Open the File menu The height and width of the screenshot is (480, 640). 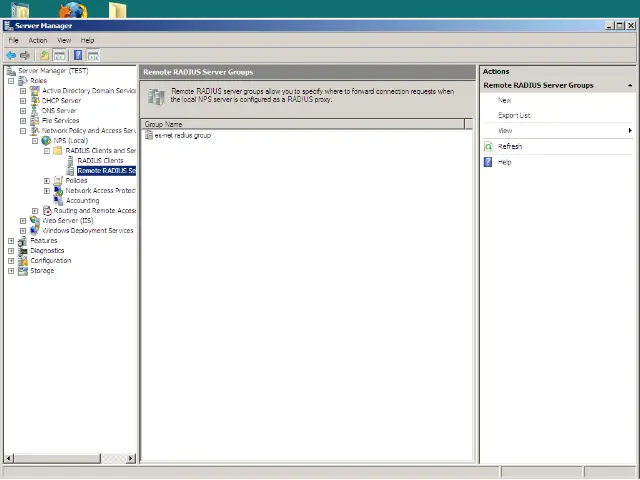[13, 40]
